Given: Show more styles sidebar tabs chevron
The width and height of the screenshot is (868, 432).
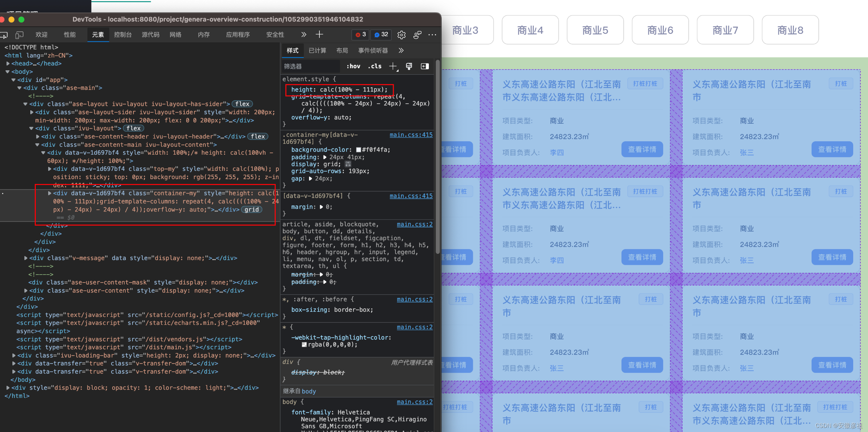Looking at the screenshot, I should [401, 51].
